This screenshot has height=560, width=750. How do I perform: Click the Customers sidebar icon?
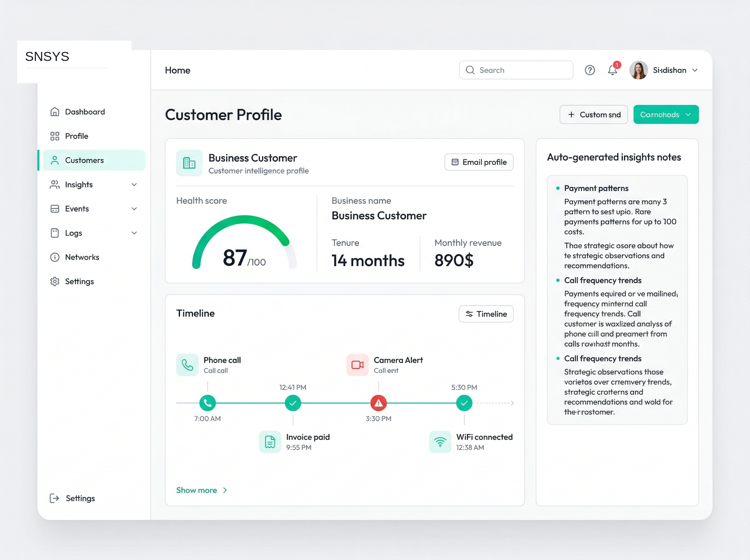coord(55,160)
